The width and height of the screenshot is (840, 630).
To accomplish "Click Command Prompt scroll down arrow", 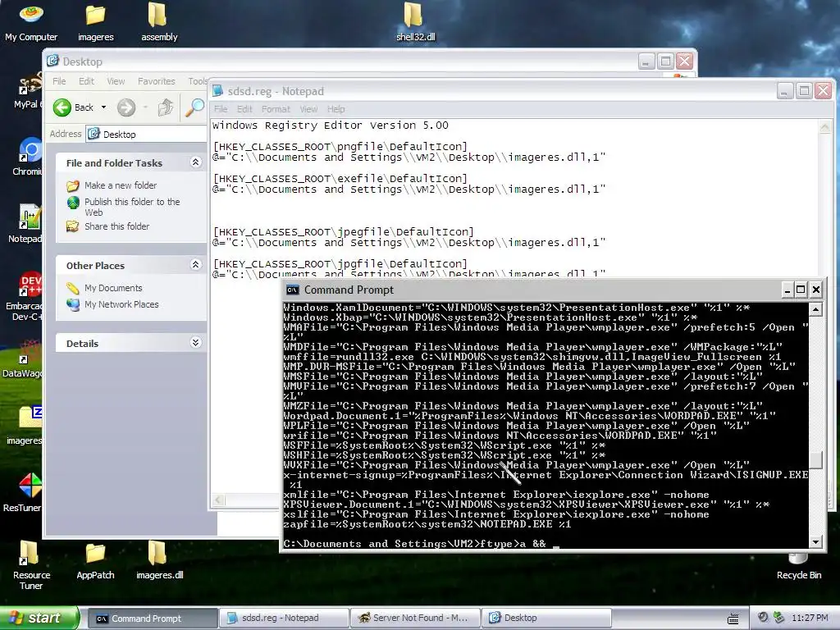I will pos(815,541).
